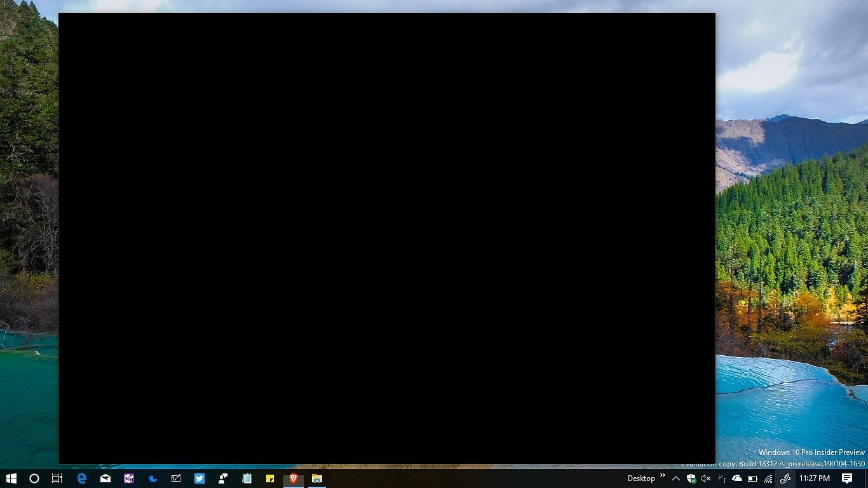Open the Mail app on taskbar
The width and height of the screenshot is (868, 488).
pos(105,478)
